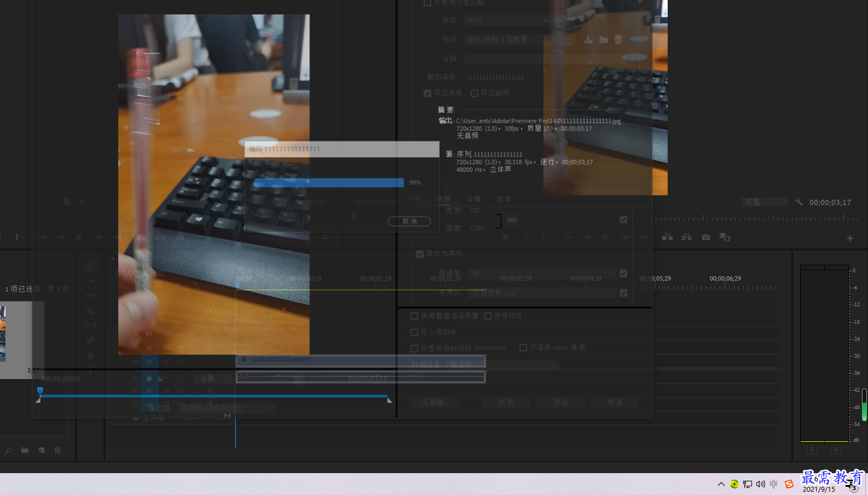Check 设置开始时间码 checkbox
This screenshot has height=495, width=868.
pos(414,348)
